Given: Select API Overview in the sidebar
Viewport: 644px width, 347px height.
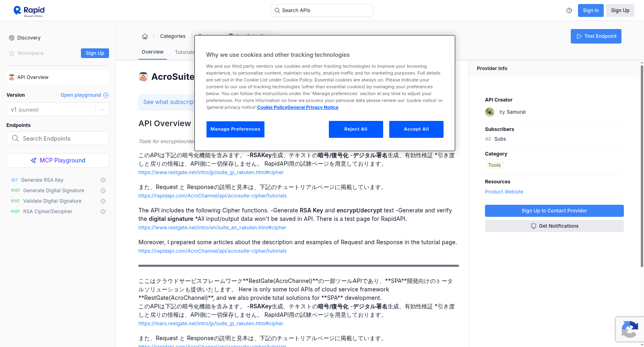Looking at the screenshot, I should click(x=58, y=77).
